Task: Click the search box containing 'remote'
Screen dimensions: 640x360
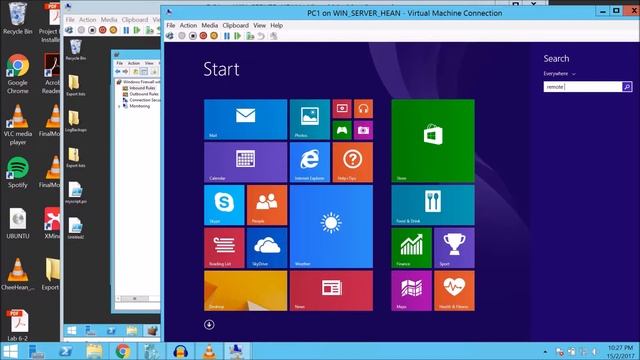Action: [583, 87]
